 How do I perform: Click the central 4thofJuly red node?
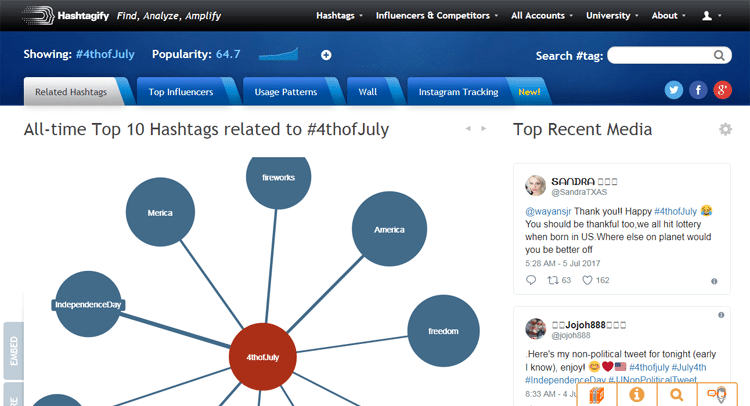(x=263, y=357)
